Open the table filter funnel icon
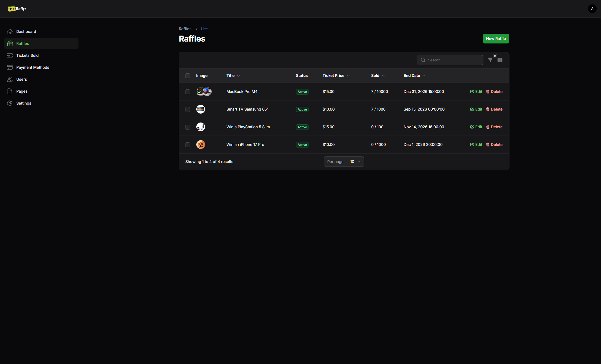Image resolution: width=601 pixels, height=364 pixels. 490,60
